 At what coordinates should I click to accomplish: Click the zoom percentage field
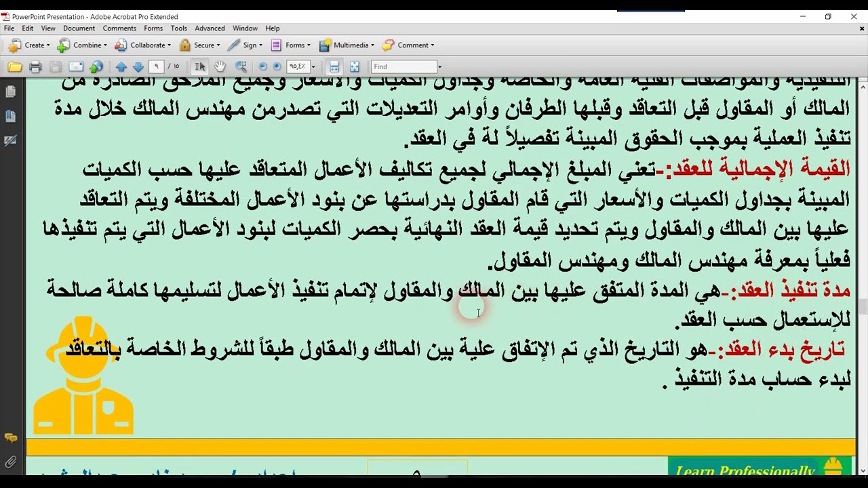tap(298, 66)
